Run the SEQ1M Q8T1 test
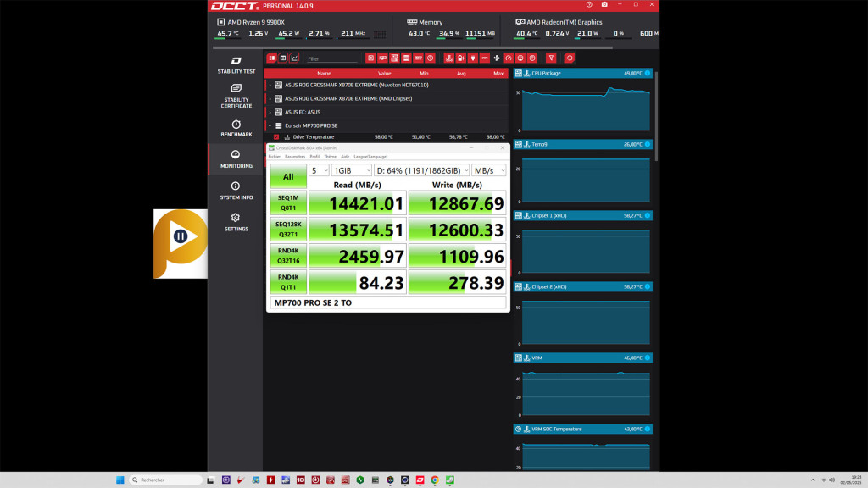This screenshot has width=868, height=488. (288, 203)
